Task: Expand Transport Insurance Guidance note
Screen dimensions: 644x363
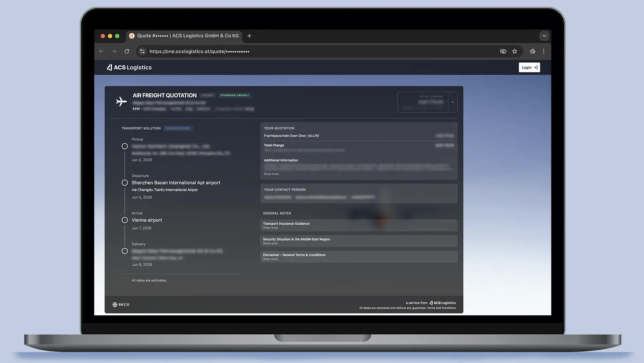Action: click(359, 225)
